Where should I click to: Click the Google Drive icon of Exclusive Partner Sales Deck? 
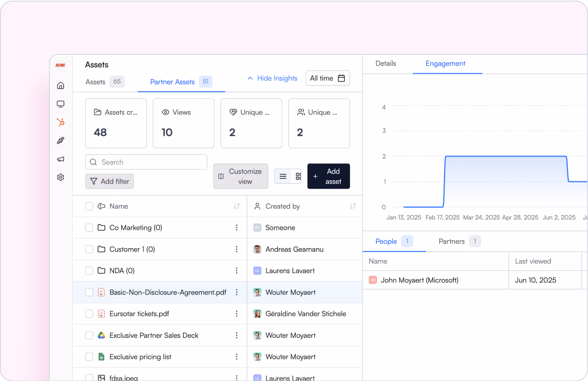[x=101, y=335]
